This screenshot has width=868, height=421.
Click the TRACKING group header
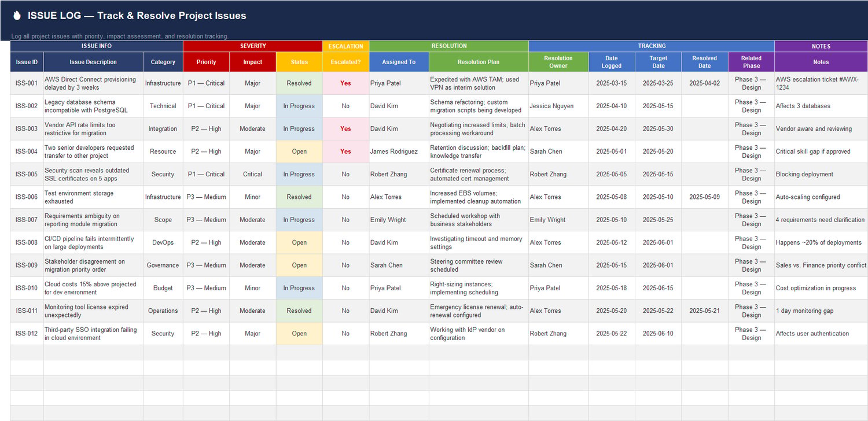click(652, 46)
